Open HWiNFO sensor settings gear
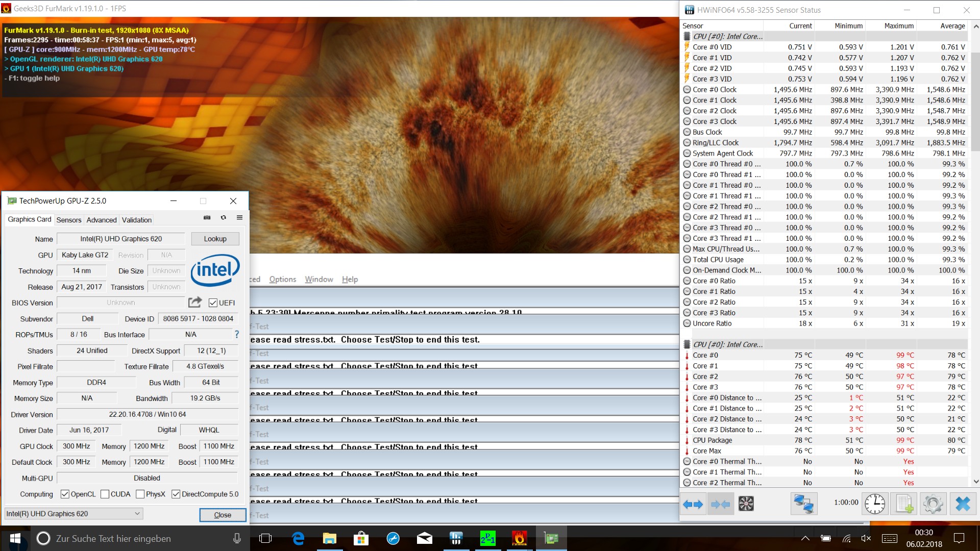 coord(933,504)
